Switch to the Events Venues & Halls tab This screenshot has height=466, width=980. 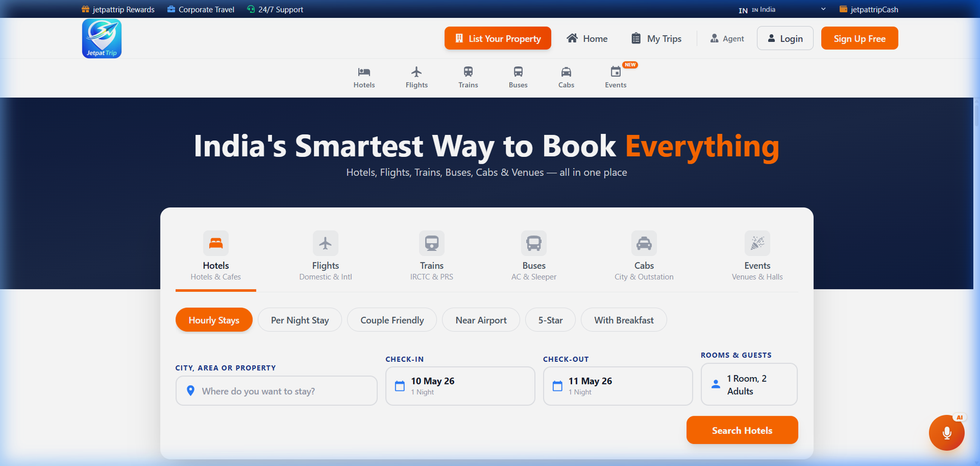click(757, 258)
